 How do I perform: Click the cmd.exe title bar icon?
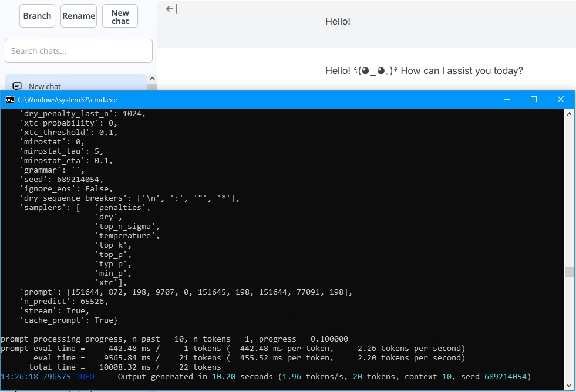point(10,100)
